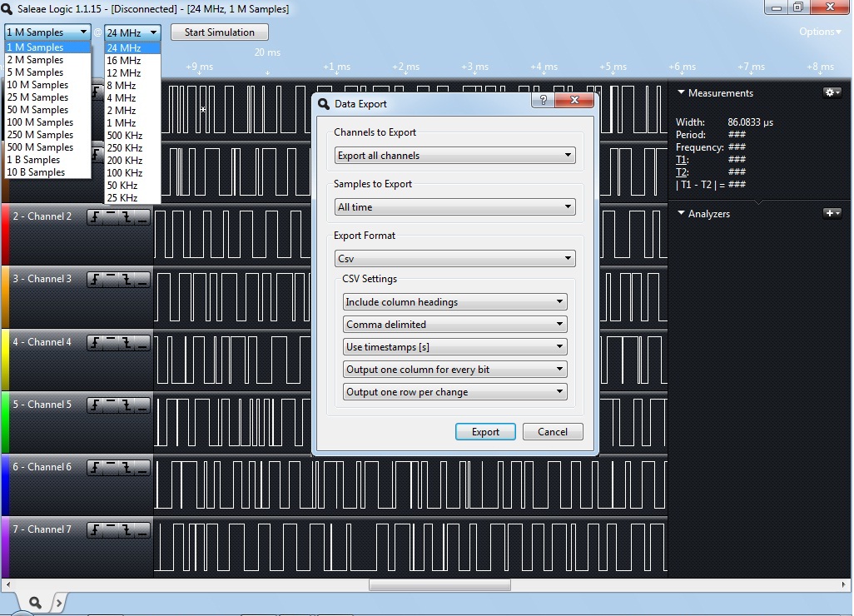Toggle Channel 2 high level trigger
The width and height of the screenshot is (854, 616).
click(111, 217)
